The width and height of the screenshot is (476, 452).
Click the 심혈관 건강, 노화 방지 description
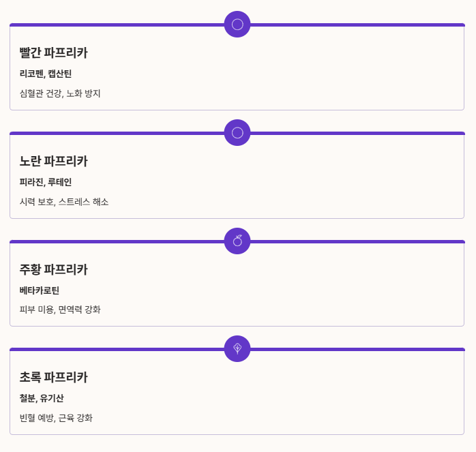click(60, 93)
